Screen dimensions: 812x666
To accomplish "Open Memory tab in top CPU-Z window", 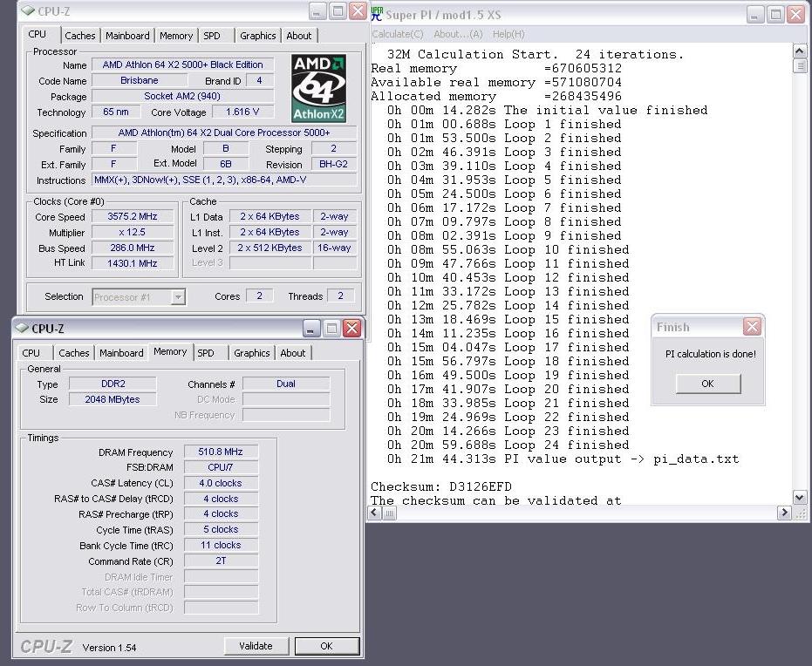I will click(x=176, y=36).
